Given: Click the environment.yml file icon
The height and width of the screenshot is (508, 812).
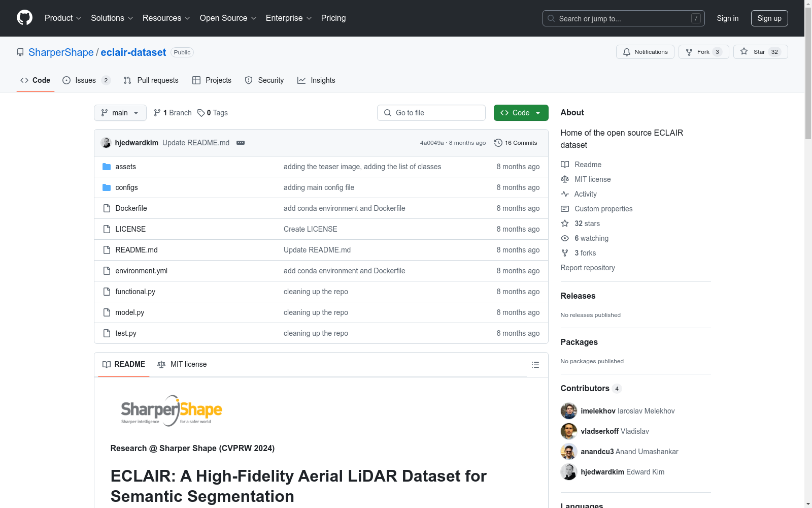Looking at the screenshot, I should pyautogui.click(x=107, y=271).
